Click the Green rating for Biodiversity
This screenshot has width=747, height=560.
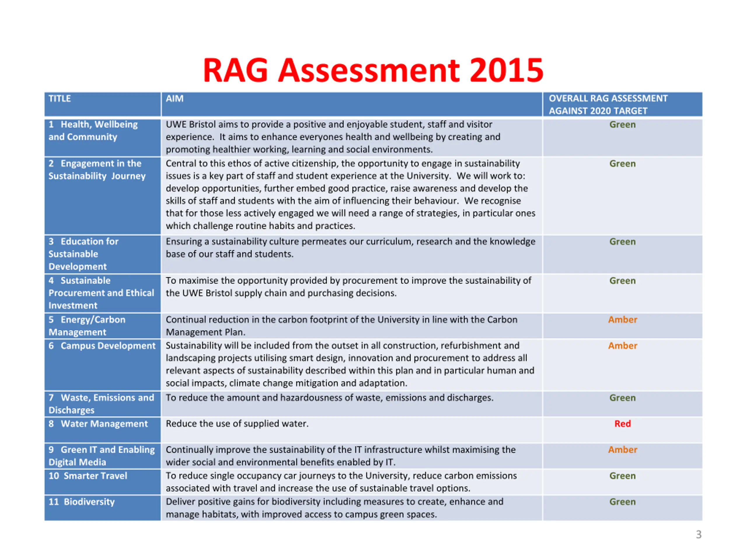pos(622,502)
